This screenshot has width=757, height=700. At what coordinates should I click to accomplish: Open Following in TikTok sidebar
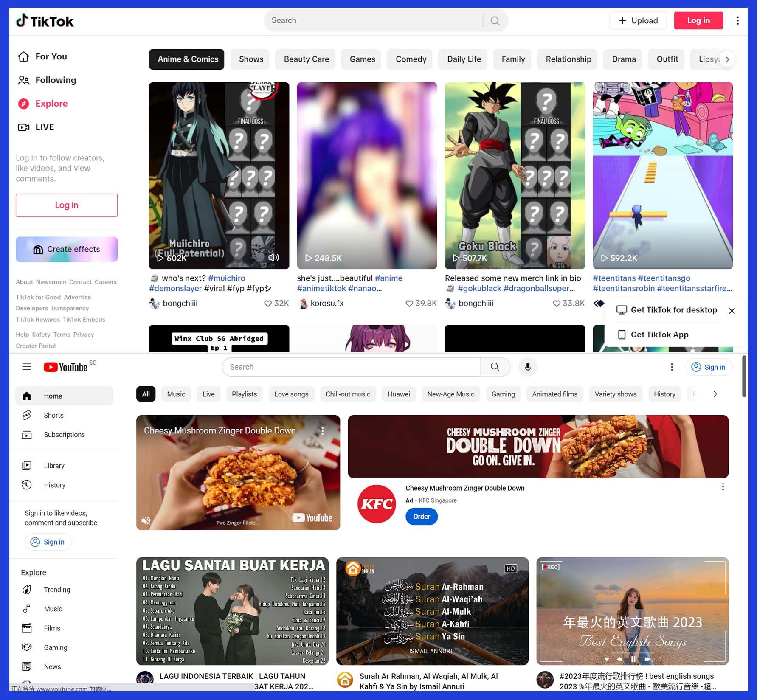point(47,80)
